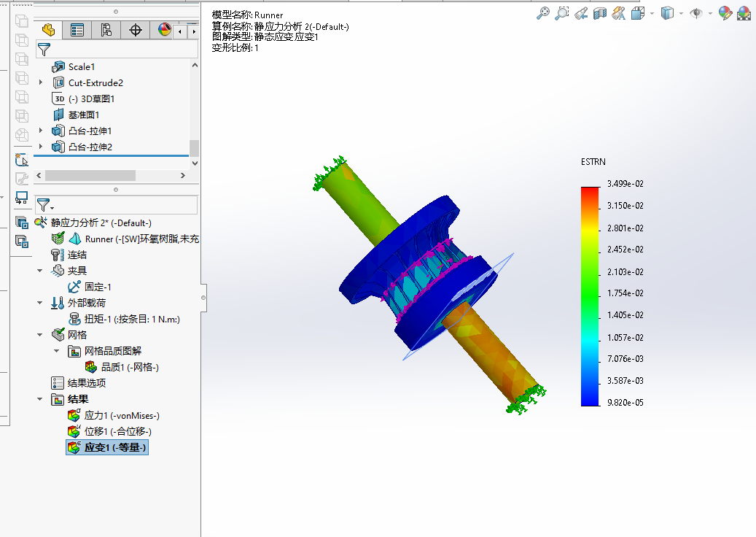The width and height of the screenshot is (756, 537).
Task: Click the screen-capture monitor icon in sidebar
Action: [x=22, y=198]
